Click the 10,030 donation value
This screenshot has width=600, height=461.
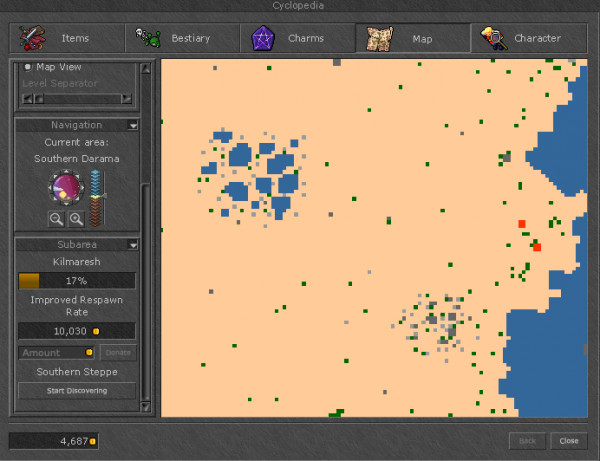coord(70,331)
